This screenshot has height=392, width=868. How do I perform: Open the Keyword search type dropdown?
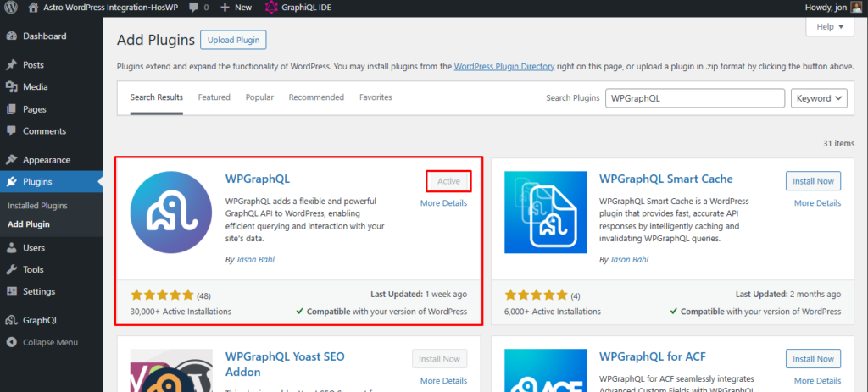(819, 98)
